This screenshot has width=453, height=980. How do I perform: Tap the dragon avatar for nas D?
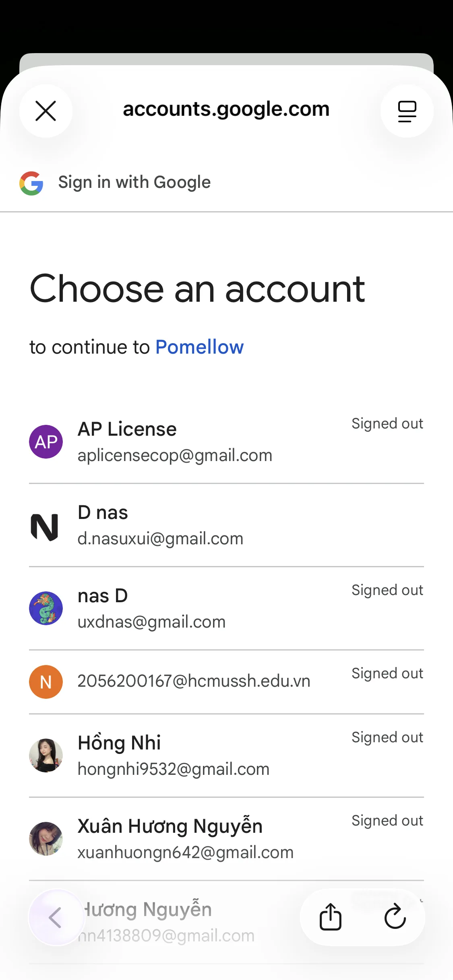[46, 608]
